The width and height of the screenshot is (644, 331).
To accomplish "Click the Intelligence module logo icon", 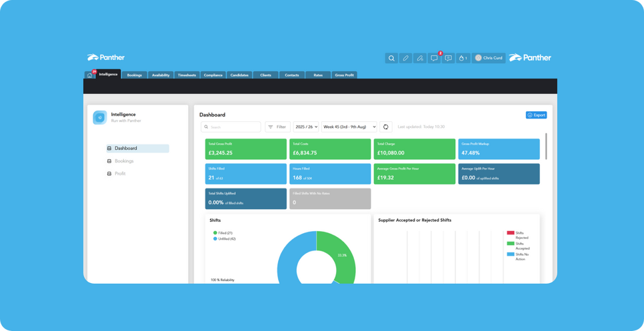I will (x=100, y=118).
